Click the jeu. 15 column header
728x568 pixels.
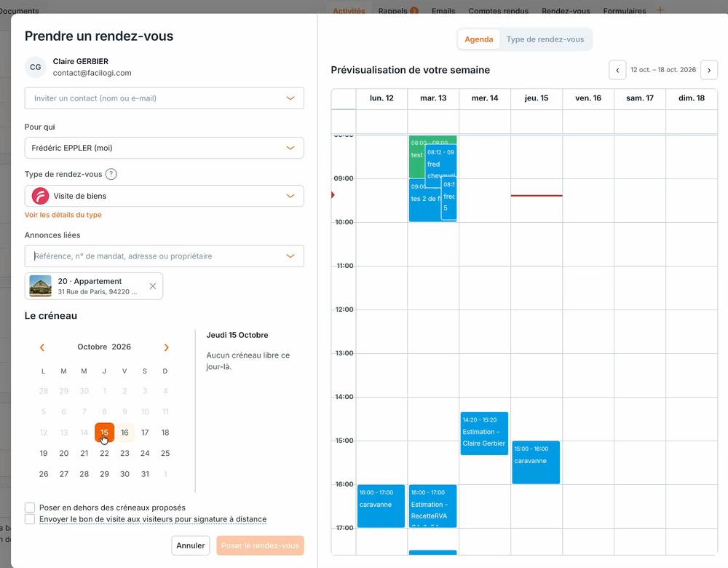tap(537, 98)
